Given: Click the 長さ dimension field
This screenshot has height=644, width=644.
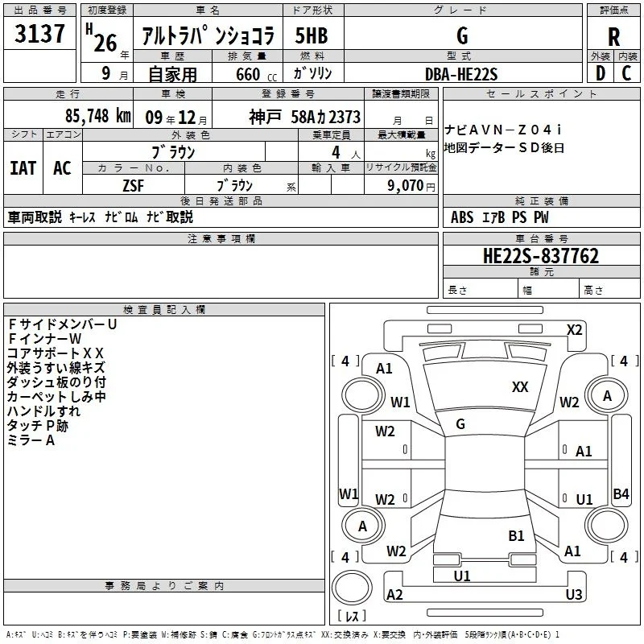Looking at the screenshot, I should click(x=480, y=290).
